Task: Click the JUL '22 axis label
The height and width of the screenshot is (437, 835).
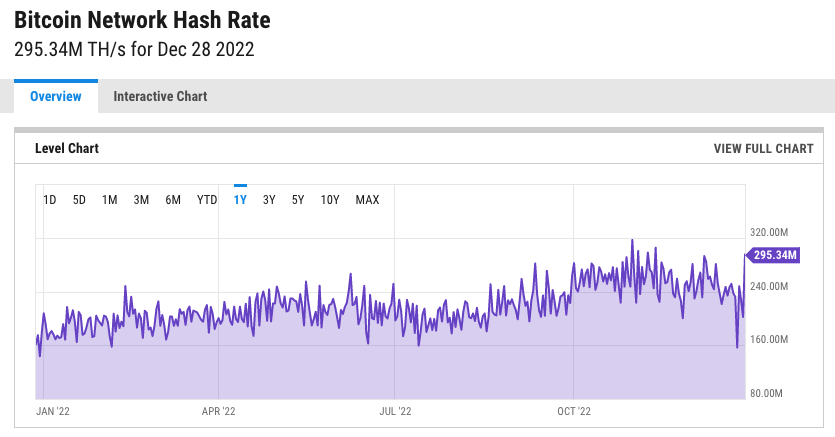Action: pyautogui.click(x=395, y=411)
